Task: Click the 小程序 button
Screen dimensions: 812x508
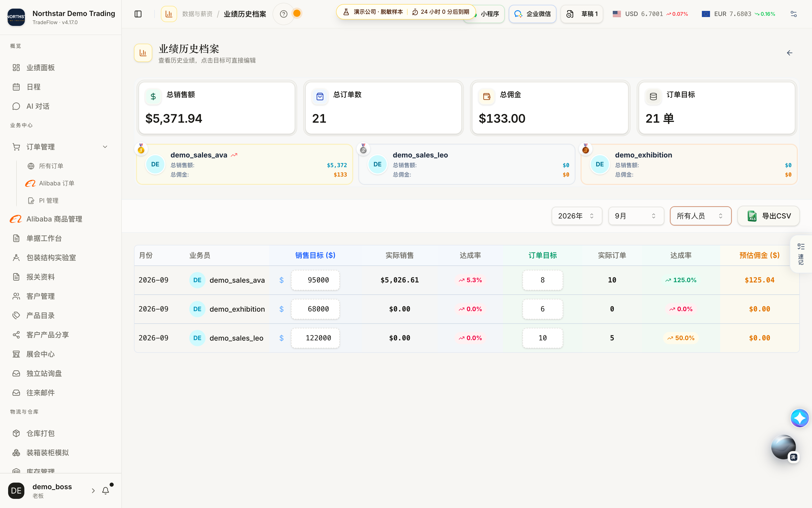Action: coord(489,14)
